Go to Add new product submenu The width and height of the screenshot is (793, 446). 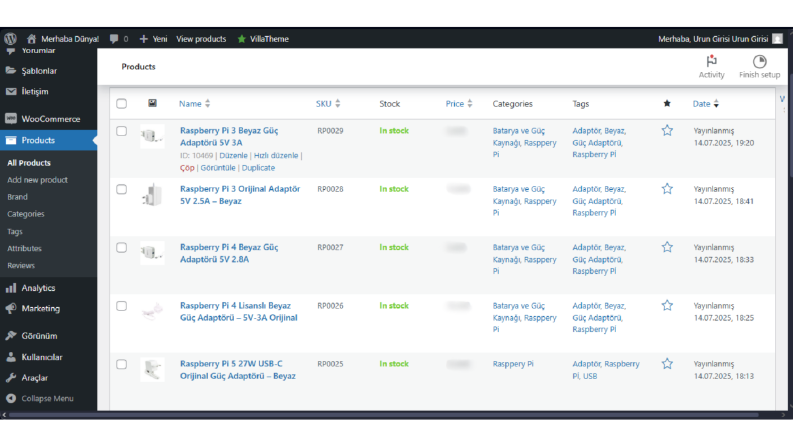pyautogui.click(x=37, y=180)
